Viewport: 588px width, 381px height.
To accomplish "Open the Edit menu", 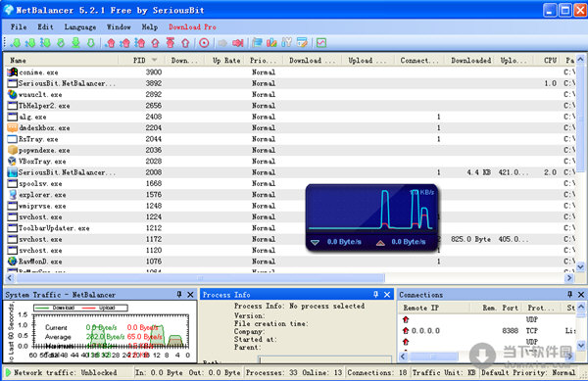I will [x=45, y=27].
